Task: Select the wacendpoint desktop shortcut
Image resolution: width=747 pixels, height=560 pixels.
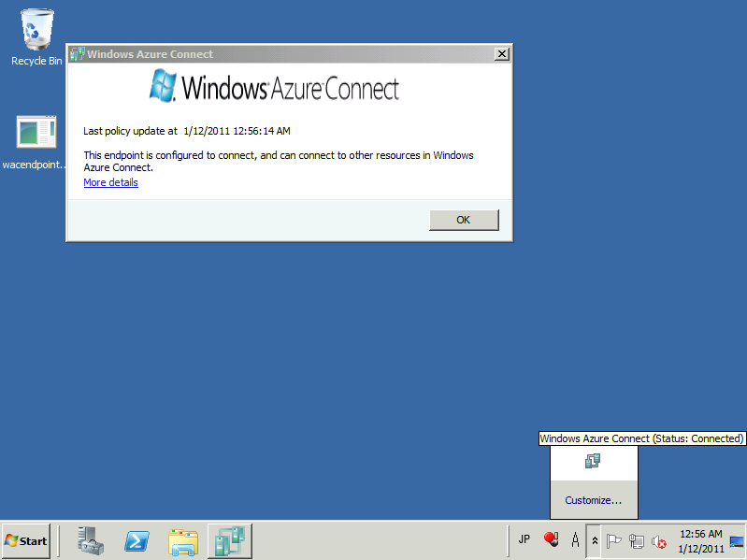Action: pyautogui.click(x=36, y=142)
